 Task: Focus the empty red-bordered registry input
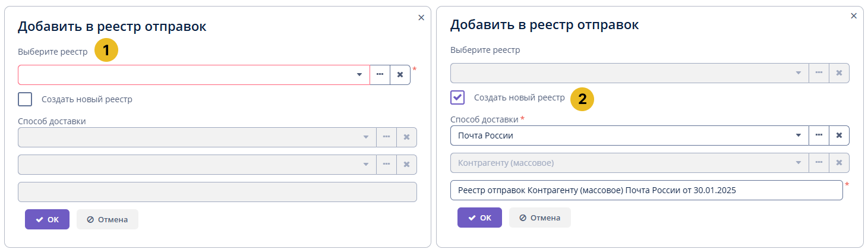point(184,75)
